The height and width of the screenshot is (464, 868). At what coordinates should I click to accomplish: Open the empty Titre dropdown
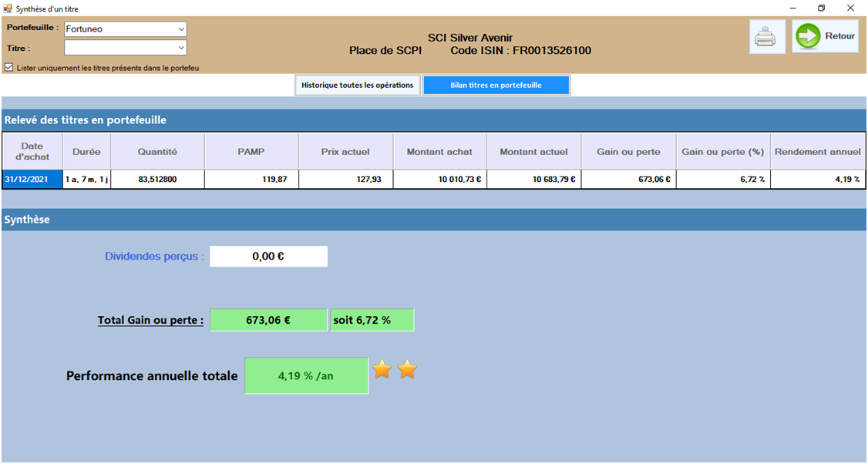[x=126, y=48]
